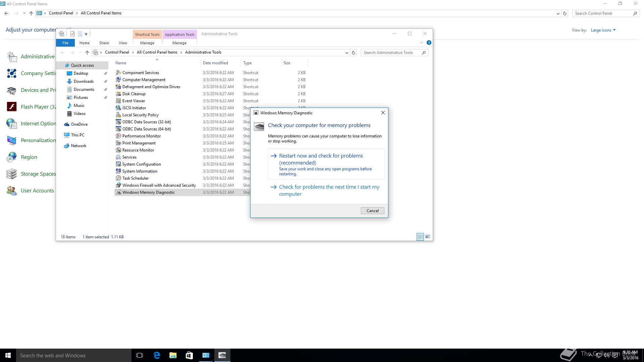Choose Restart now and check for problems
The image size is (644, 362).
326,164
